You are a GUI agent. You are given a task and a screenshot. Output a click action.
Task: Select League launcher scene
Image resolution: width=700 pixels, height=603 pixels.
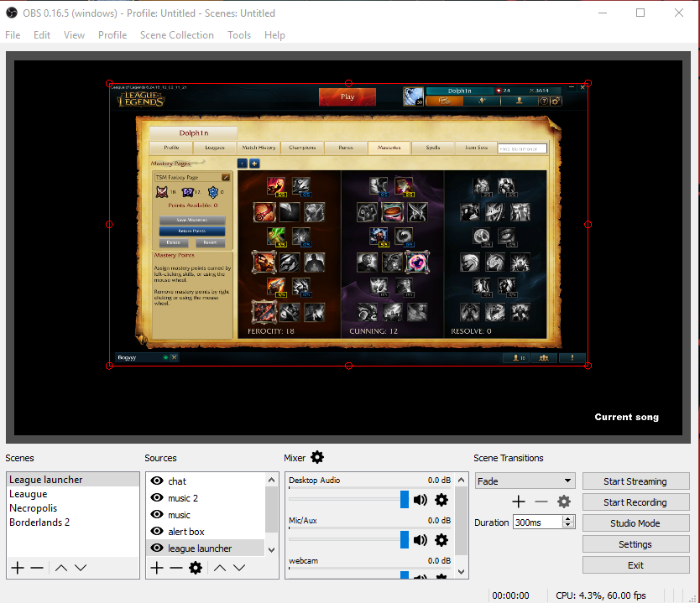point(73,480)
